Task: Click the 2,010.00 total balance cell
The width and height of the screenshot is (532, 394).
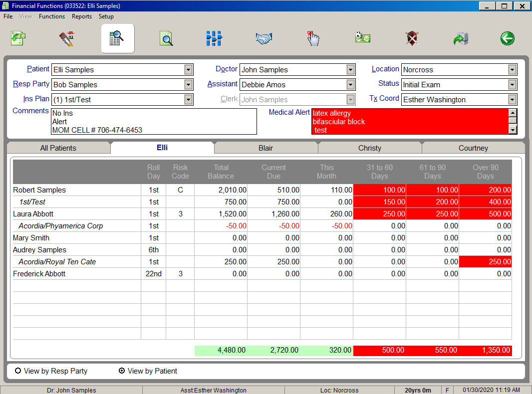Action: tap(221, 190)
